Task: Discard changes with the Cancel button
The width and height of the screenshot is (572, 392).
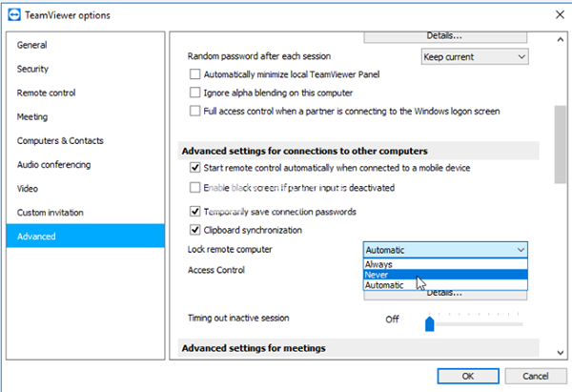Action: pyautogui.click(x=536, y=376)
